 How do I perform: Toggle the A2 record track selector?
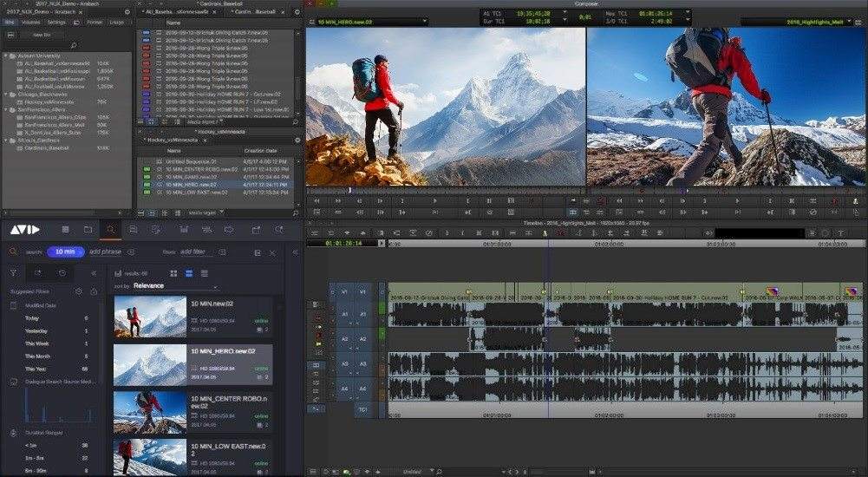(x=363, y=339)
